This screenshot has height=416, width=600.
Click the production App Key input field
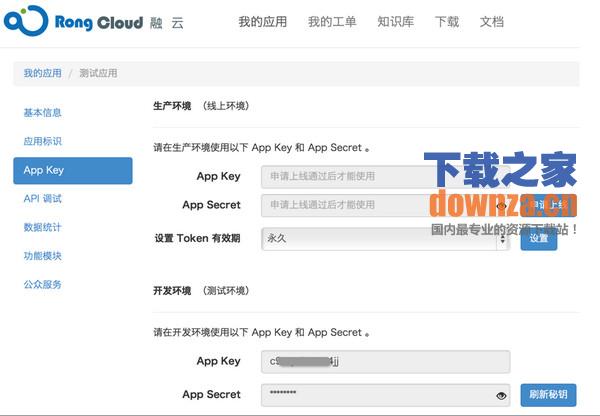pos(385,177)
